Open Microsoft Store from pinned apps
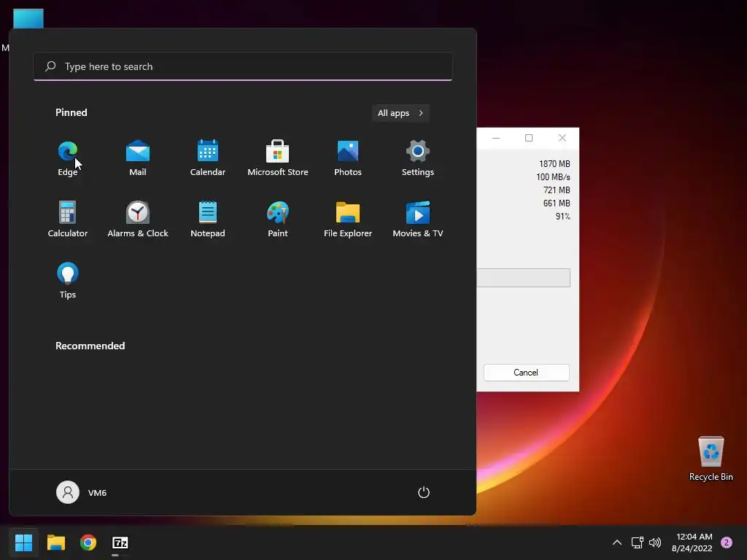The height and width of the screenshot is (560, 747). click(278, 158)
